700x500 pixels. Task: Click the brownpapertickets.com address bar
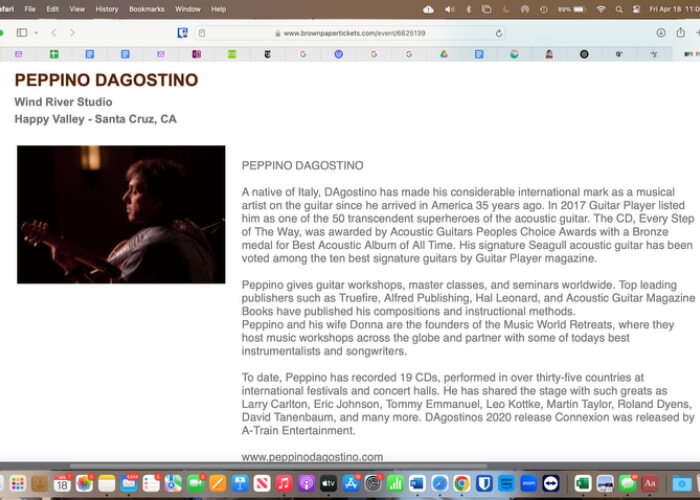pyautogui.click(x=350, y=33)
